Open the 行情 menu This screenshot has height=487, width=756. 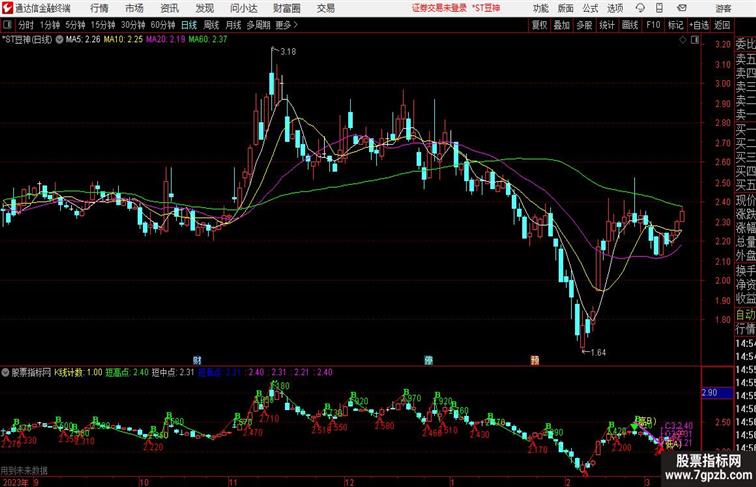click(99, 8)
